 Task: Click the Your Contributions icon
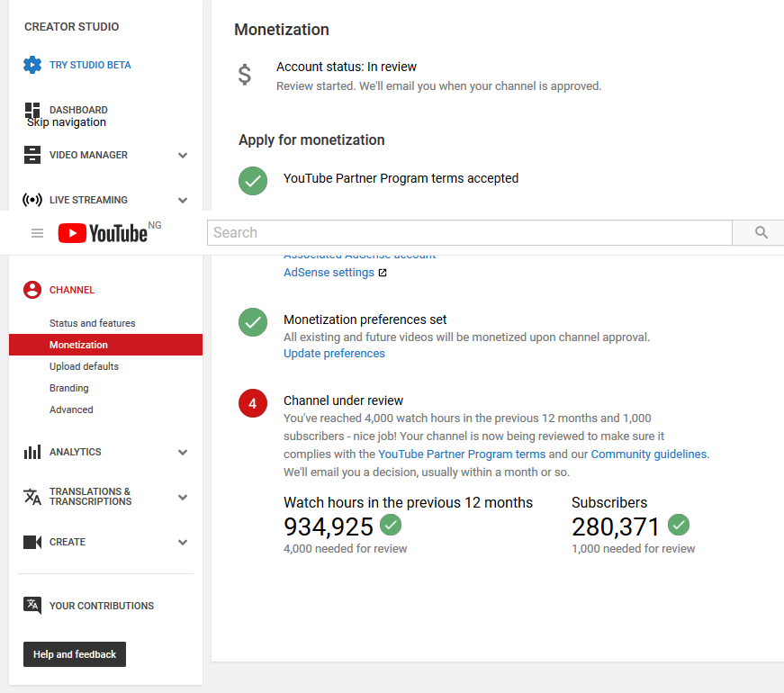pos(32,606)
